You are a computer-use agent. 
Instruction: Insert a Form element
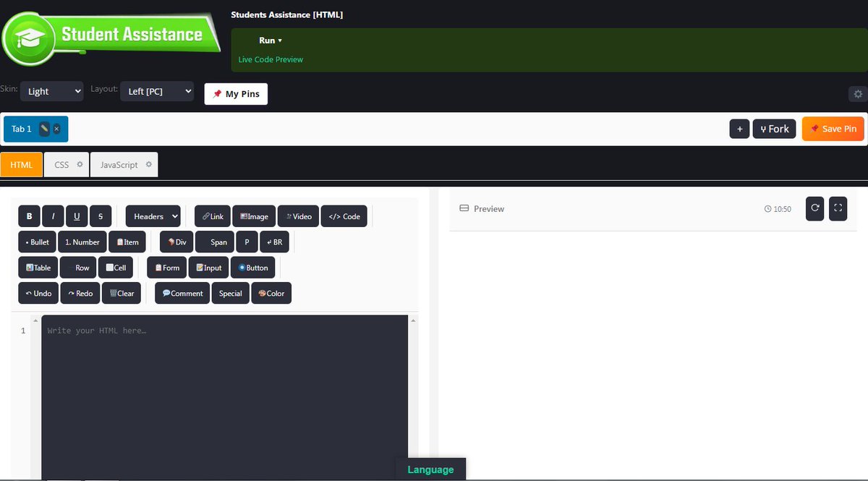click(167, 268)
